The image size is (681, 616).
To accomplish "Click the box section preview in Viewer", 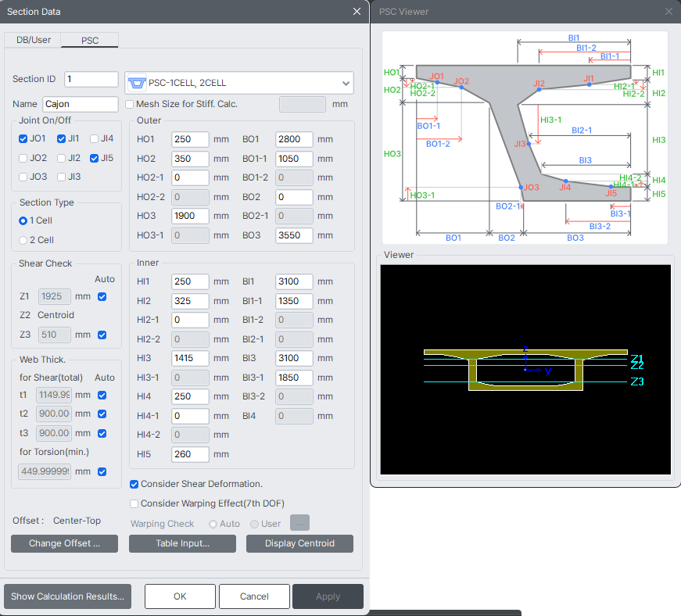I will [525, 370].
